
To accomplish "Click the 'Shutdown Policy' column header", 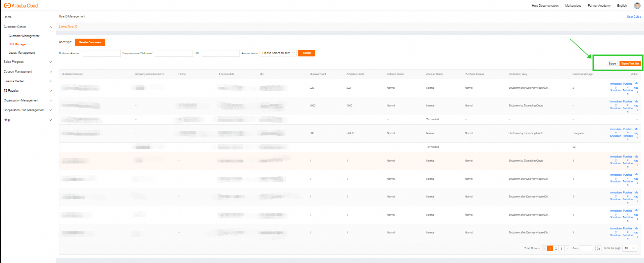I will 518,74.
